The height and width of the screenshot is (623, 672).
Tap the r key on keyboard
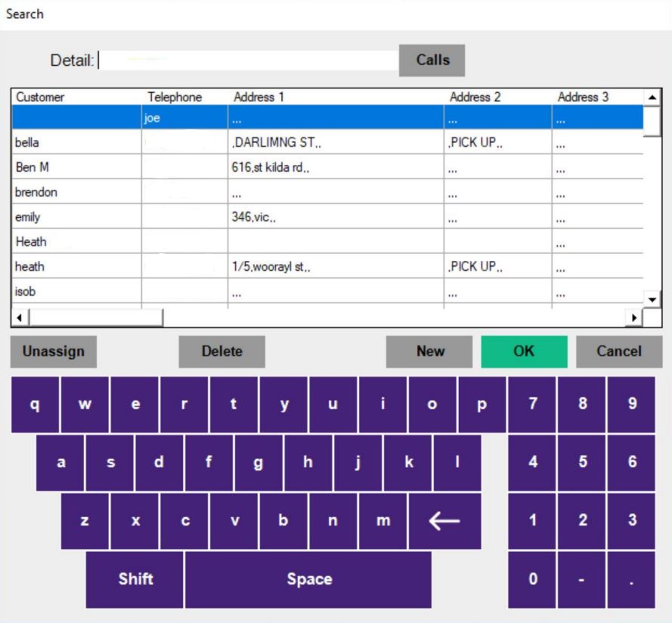pyautogui.click(x=184, y=404)
